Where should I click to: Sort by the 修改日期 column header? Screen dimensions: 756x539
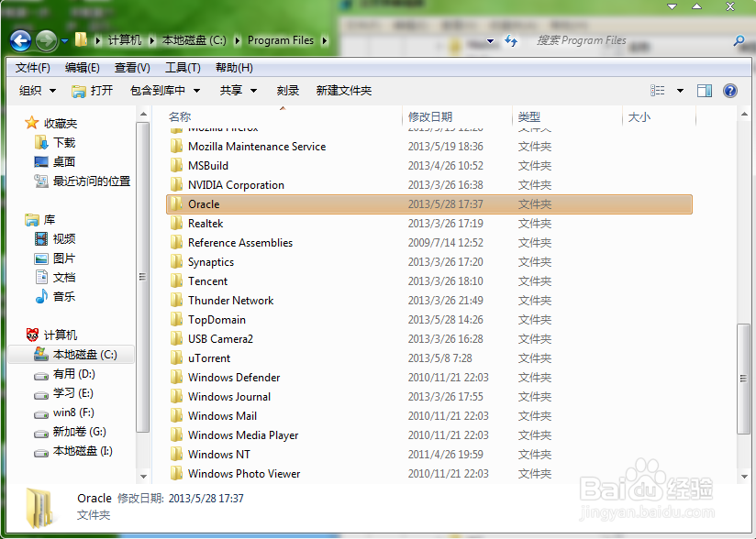pos(430,117)
